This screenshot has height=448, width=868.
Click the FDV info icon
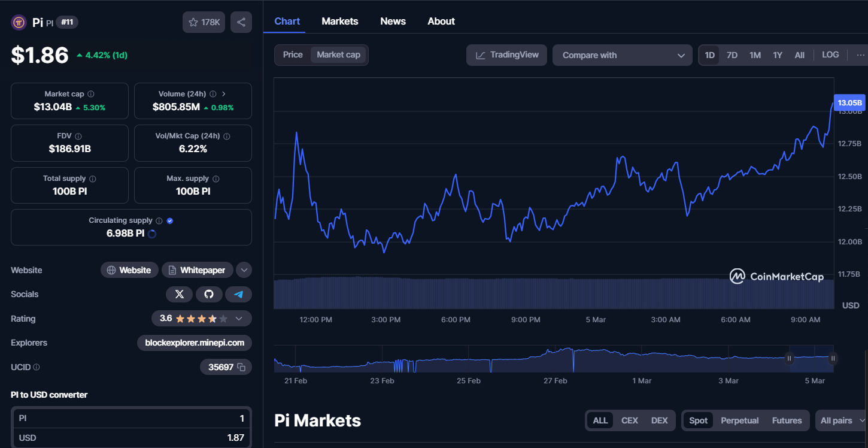78,137
